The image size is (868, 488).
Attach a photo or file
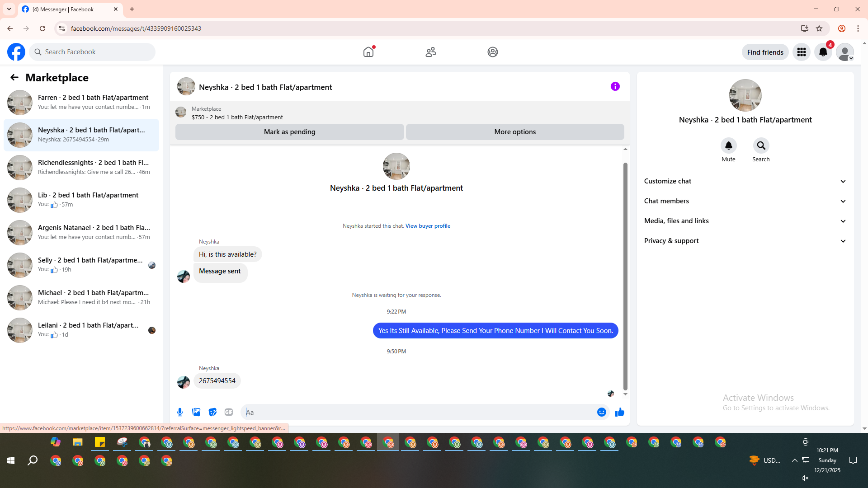196,412
